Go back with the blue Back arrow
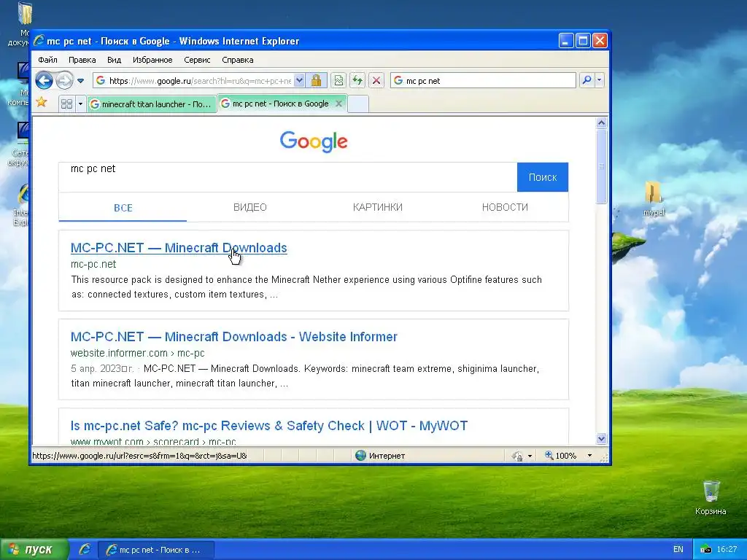Image resolution: width=747 pixels, height=560 pixels. pos(44,80)
